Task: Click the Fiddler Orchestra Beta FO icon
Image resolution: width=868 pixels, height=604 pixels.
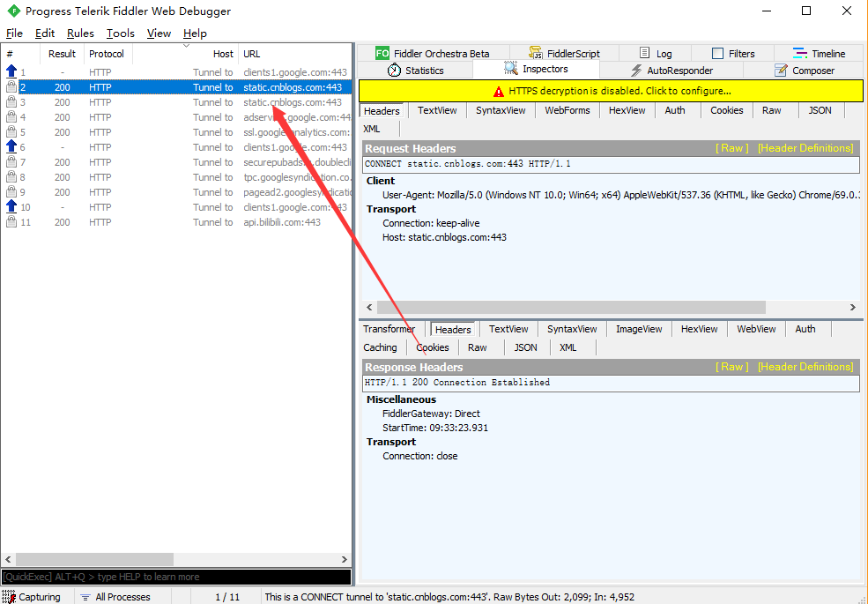Action: pos(382,53)
